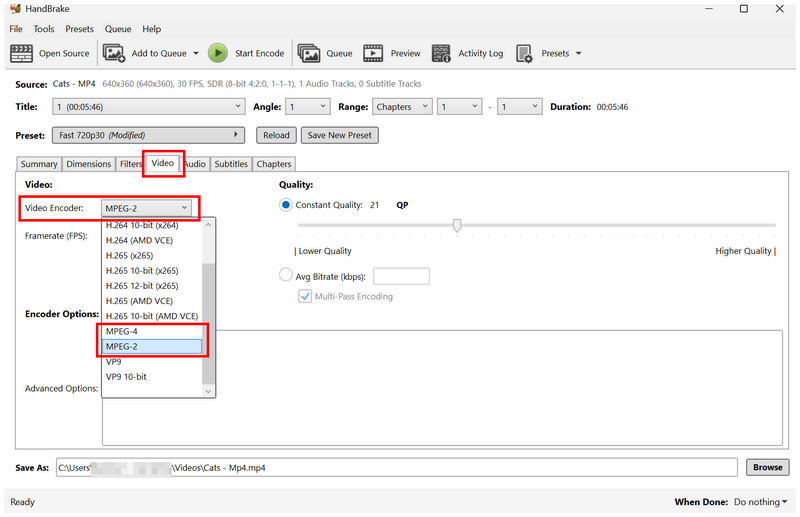Click the Open Source label
Image resolution: width=800 pixels, height=517 pixels.
pos(64,53)
